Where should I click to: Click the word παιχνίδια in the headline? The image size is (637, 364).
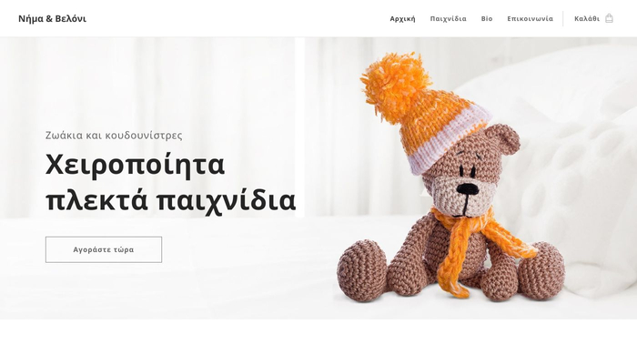point(226,200)
